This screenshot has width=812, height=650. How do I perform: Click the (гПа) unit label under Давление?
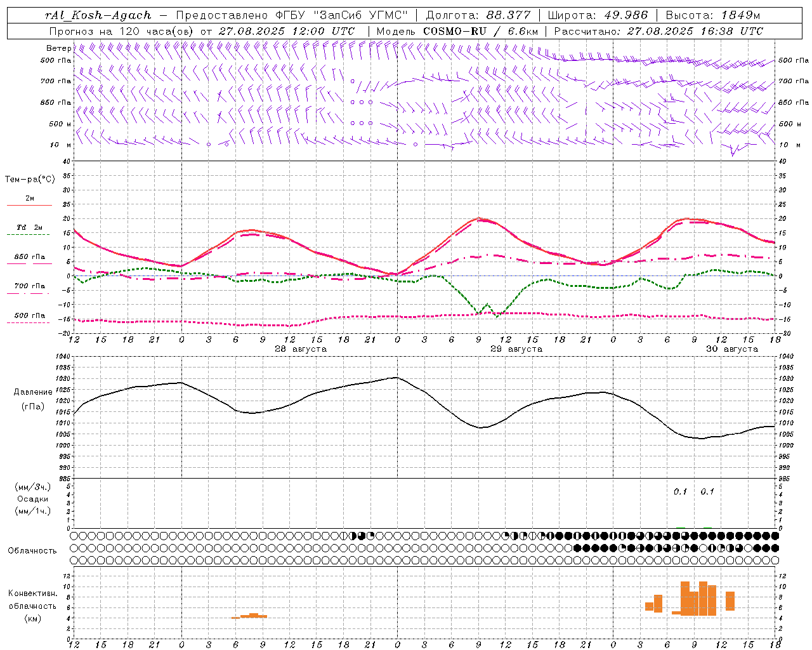coord(33,407)
